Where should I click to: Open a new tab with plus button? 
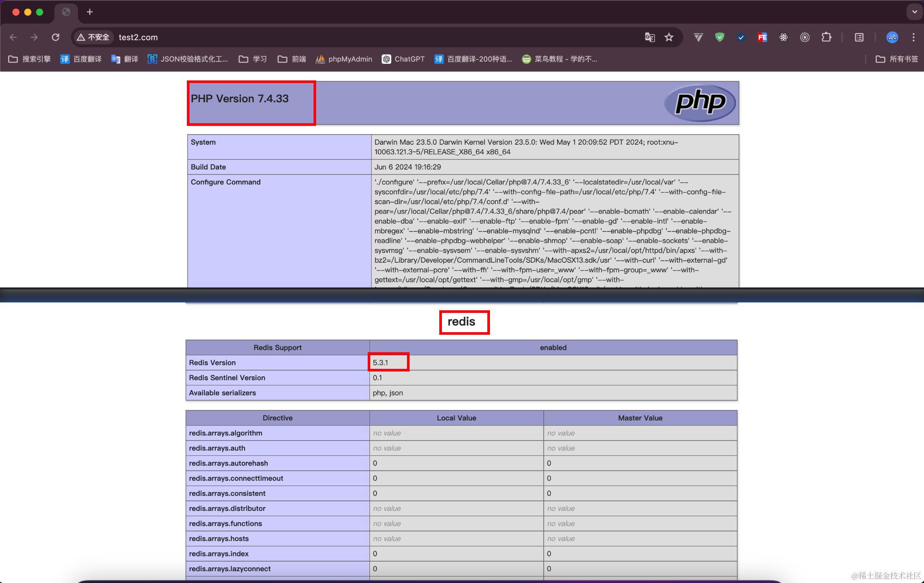point(90,12)
